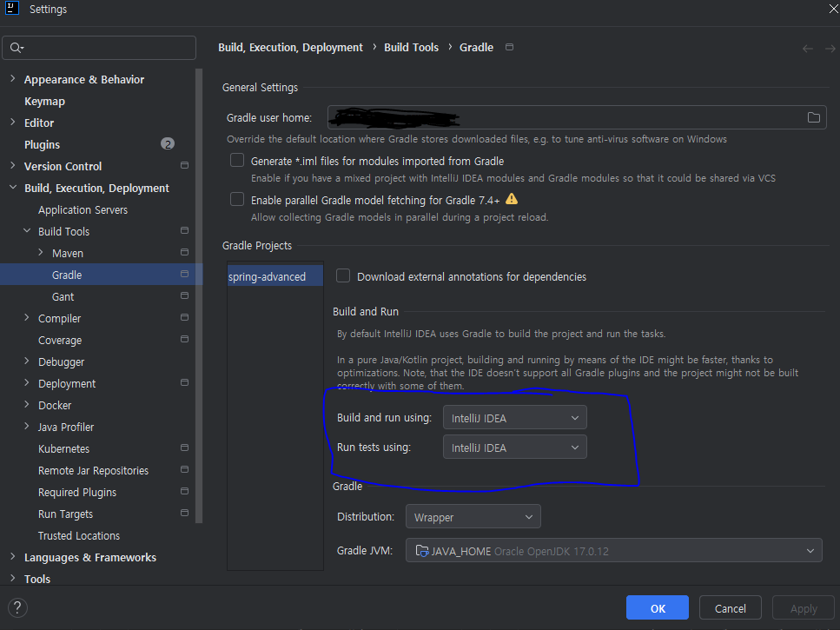The width and height of the screenshot is (840, 630).
Task: Click the settings tree vertical scrollbar
Action: (x=199, y=295)
